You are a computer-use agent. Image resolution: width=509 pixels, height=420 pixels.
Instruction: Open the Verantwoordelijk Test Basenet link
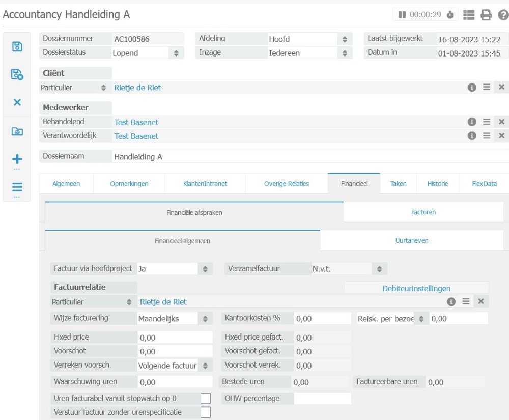[x=136, y=136]
